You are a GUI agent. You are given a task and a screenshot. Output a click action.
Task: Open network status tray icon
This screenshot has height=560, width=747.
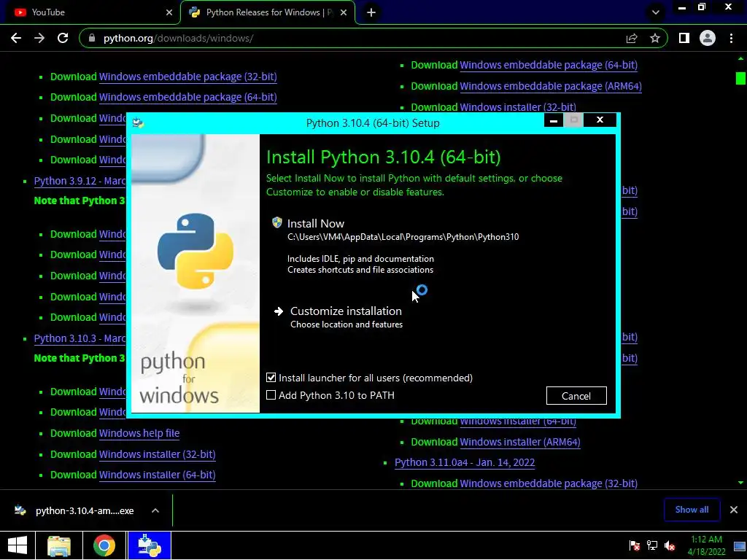652,545
